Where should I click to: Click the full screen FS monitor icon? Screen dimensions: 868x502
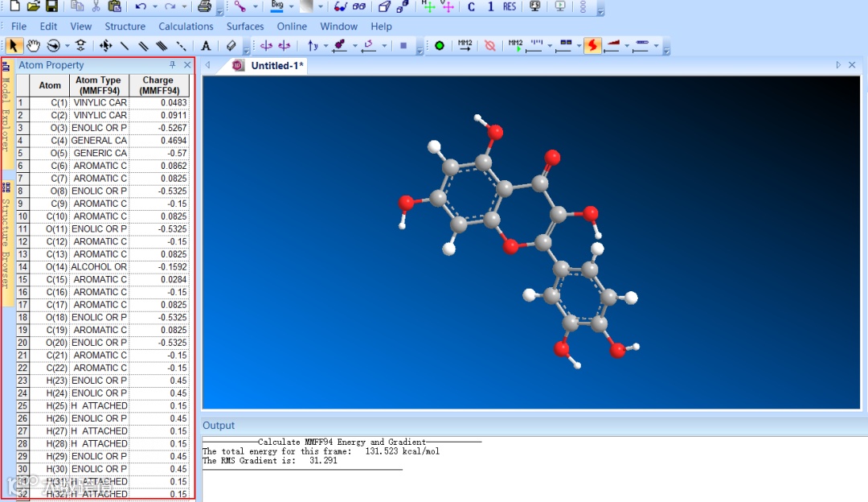point(534,6)
